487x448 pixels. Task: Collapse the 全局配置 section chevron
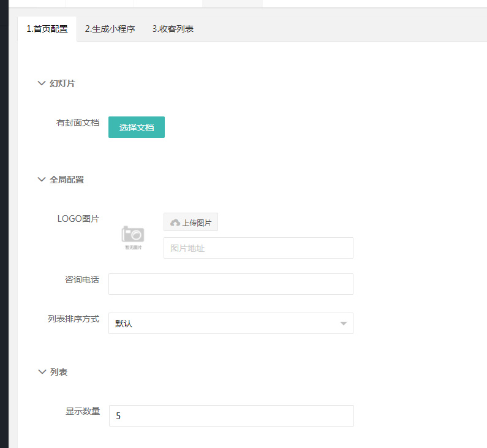tap(42, 180)
